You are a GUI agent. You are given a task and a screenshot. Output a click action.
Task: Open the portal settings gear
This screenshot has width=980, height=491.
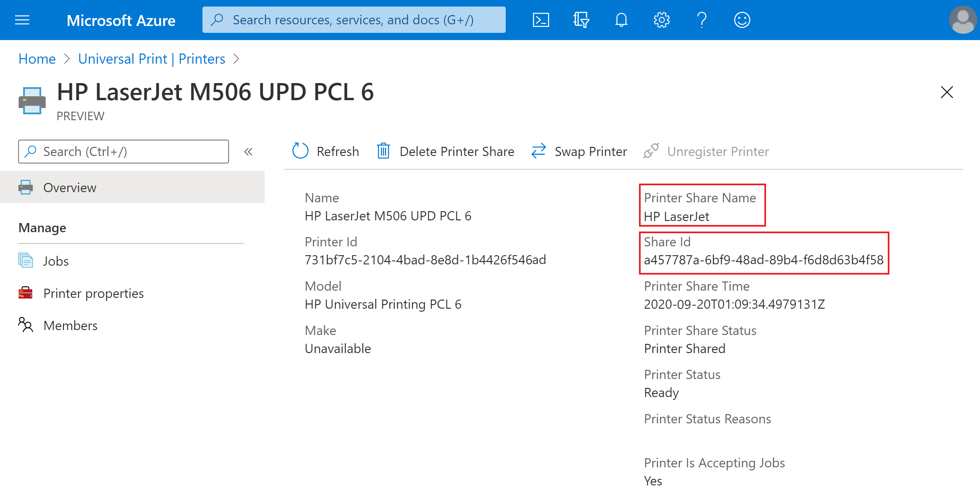(x=661, y=20)
